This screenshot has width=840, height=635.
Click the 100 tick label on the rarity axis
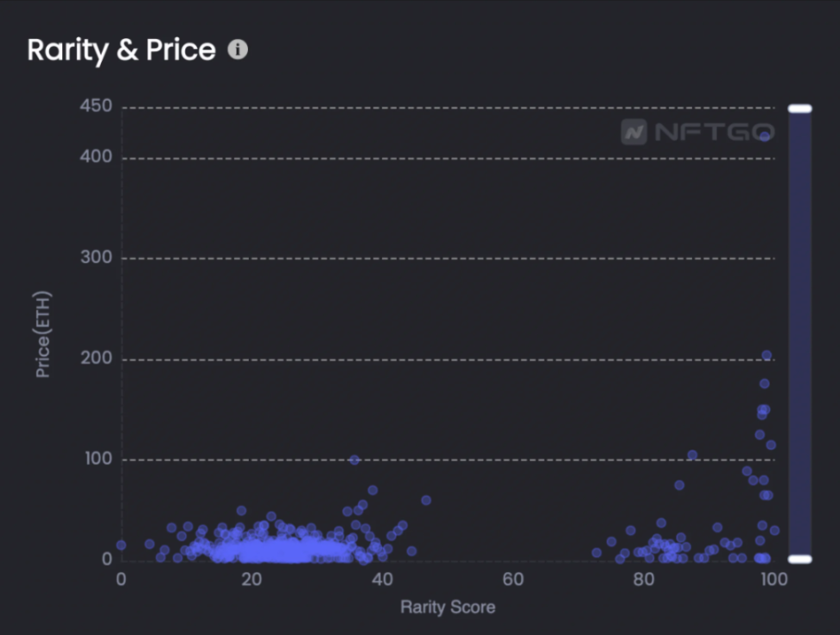[773, 579]
